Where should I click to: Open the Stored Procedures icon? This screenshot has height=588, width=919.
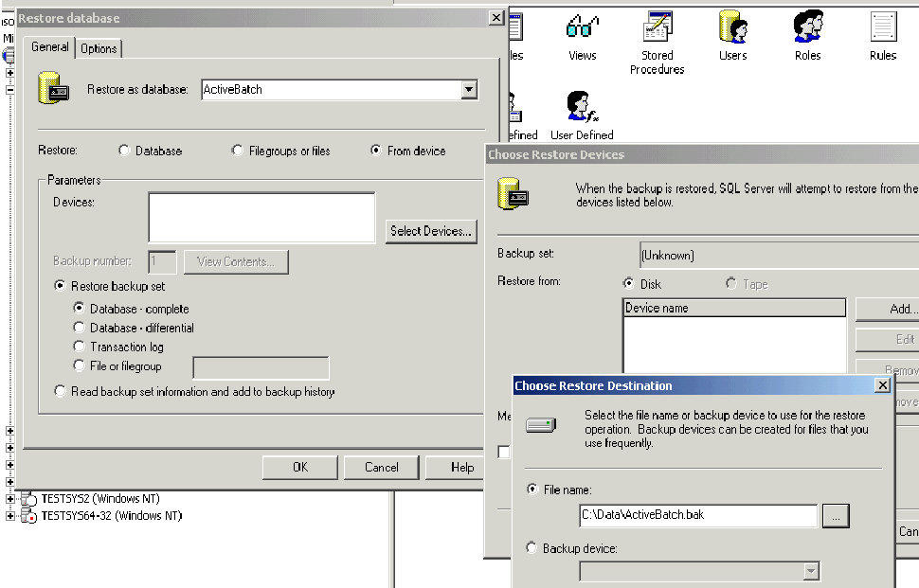657,28
